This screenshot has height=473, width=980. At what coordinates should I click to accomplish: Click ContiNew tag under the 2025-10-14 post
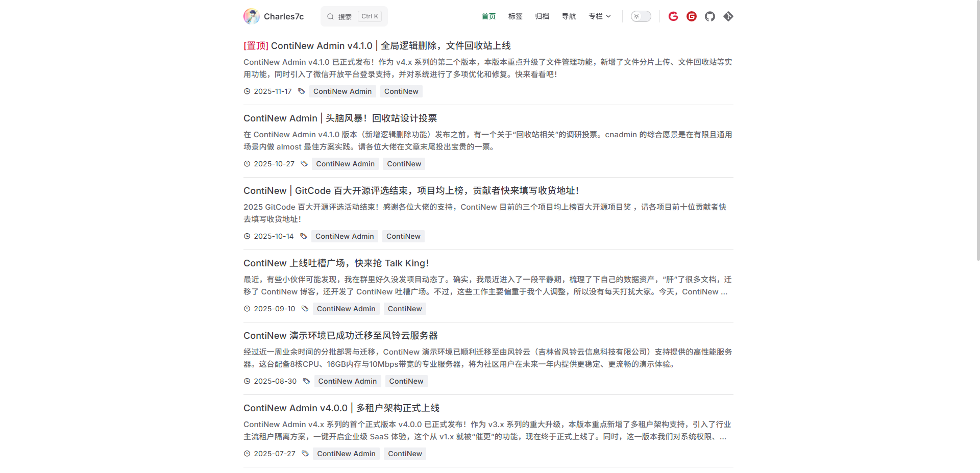[403, 236]
